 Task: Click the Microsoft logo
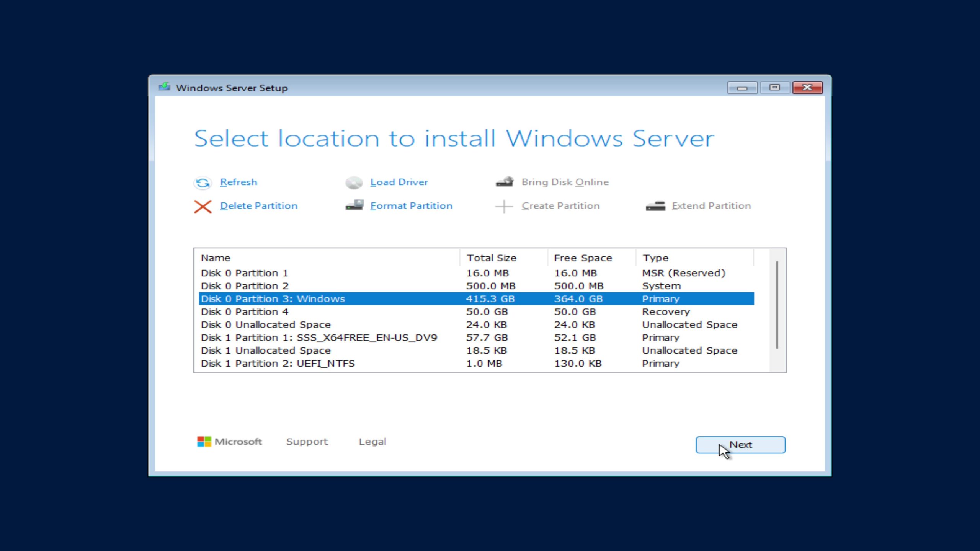[204, 441]
